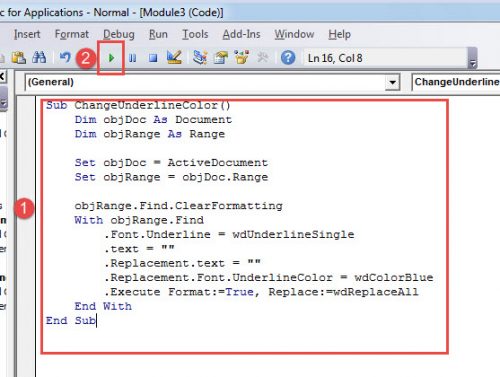This screenshot has width=500, height=377.
Task: Click the Reset stop button in the toolbar
Action: (153, 58)
